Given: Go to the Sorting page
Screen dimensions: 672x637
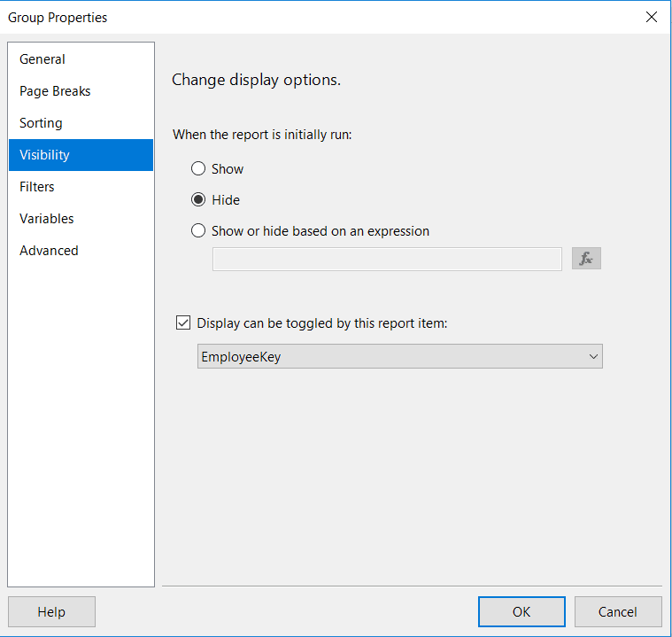Looking at the screenshot, I should (x=41, y=123).
